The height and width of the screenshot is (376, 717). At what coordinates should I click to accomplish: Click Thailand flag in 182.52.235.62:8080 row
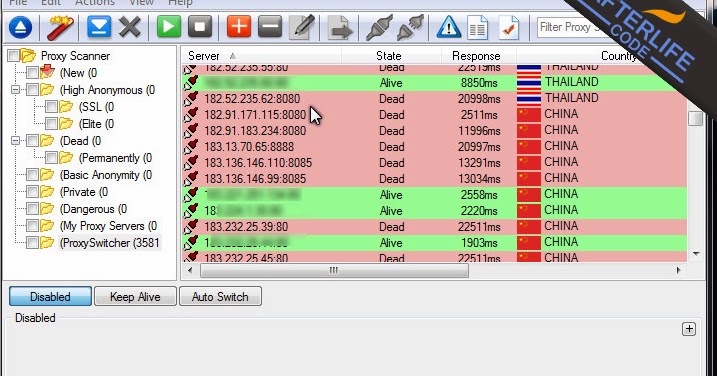coord(529,99)
